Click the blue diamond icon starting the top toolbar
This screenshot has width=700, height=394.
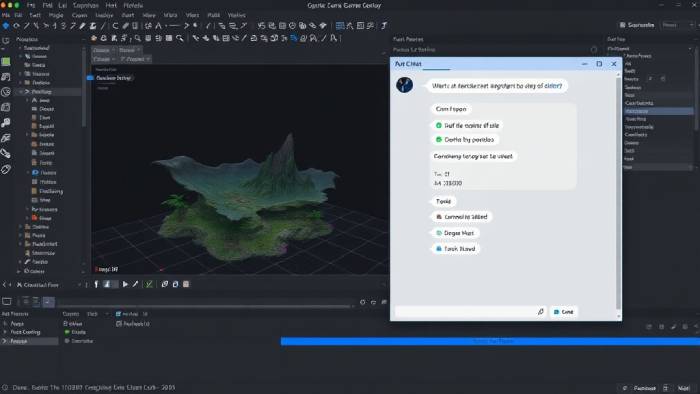(6, 26)
